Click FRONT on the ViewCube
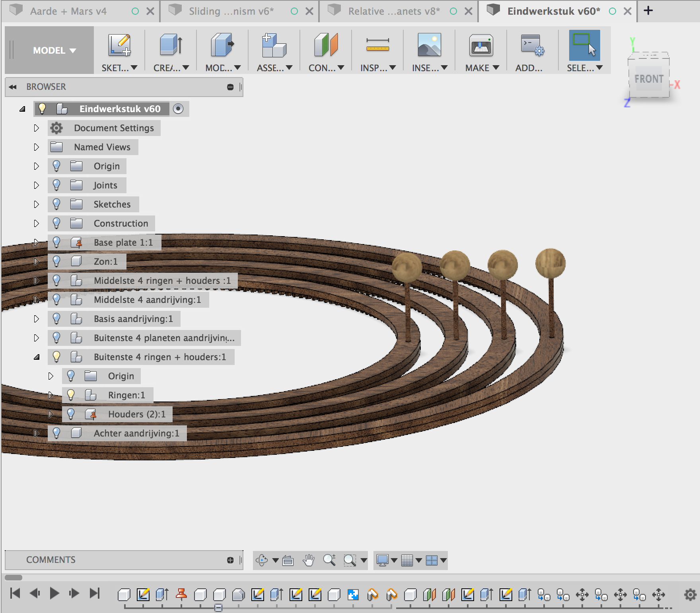This screenshot has width=700, height=613. tap(649, 79)
